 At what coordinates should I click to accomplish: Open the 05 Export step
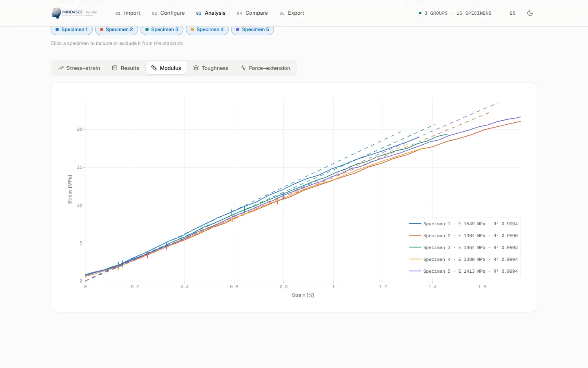292,13
